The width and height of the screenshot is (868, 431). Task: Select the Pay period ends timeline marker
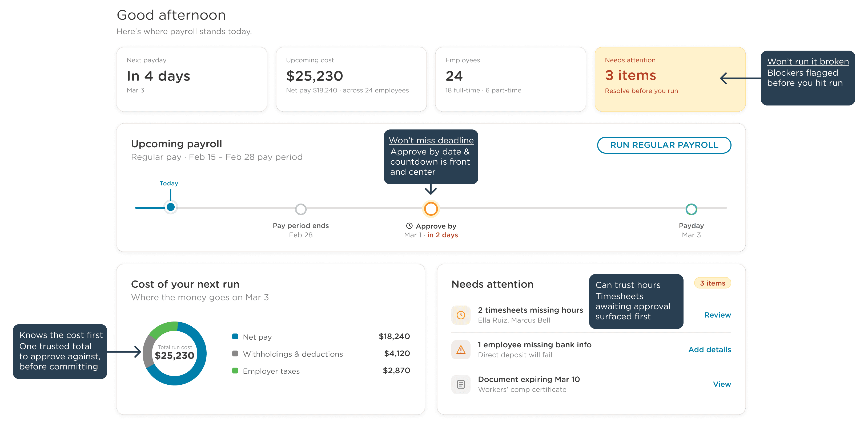(300, 209)
